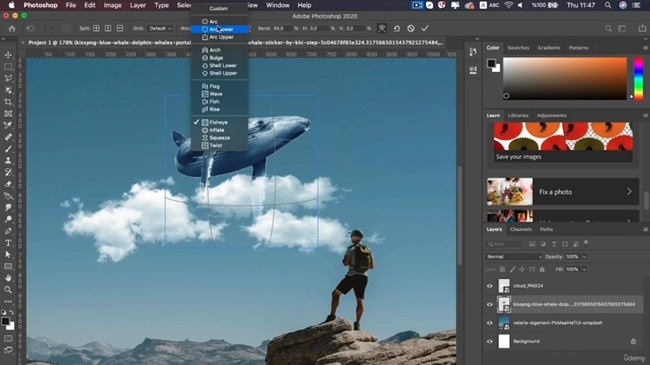The height and width of the screenshot is (365, 650).
Task: Click foreground color swatch in Color panel
Action: tap(491, 63)
